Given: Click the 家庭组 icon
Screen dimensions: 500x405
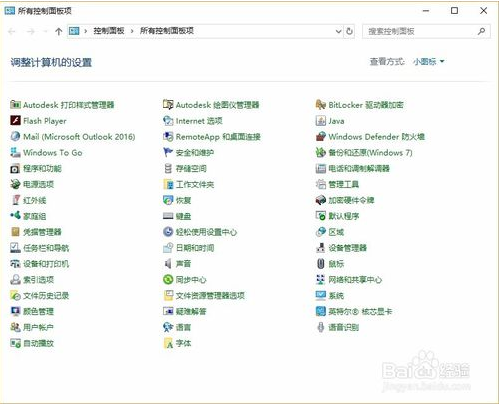Looking at the screenshot, I should point(15,216).
